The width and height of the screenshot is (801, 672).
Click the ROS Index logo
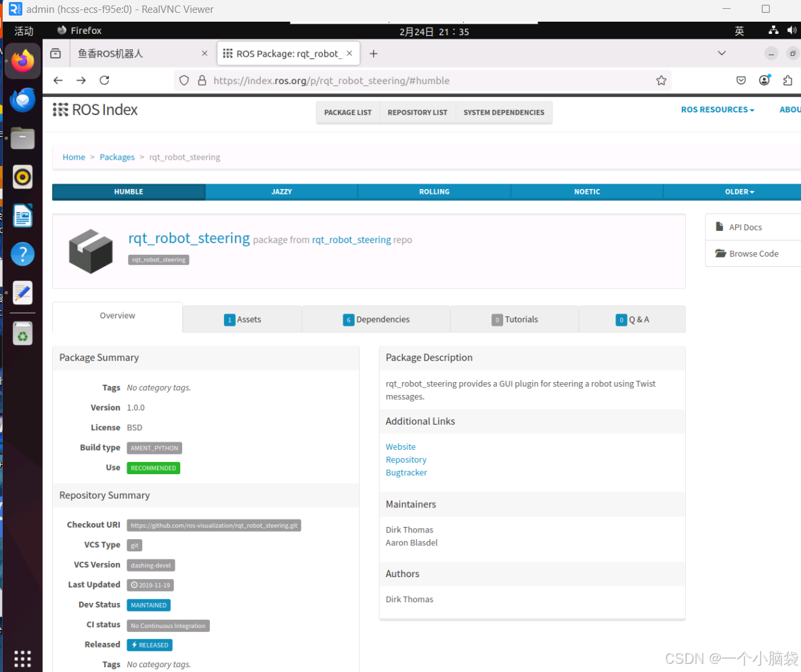95,109
